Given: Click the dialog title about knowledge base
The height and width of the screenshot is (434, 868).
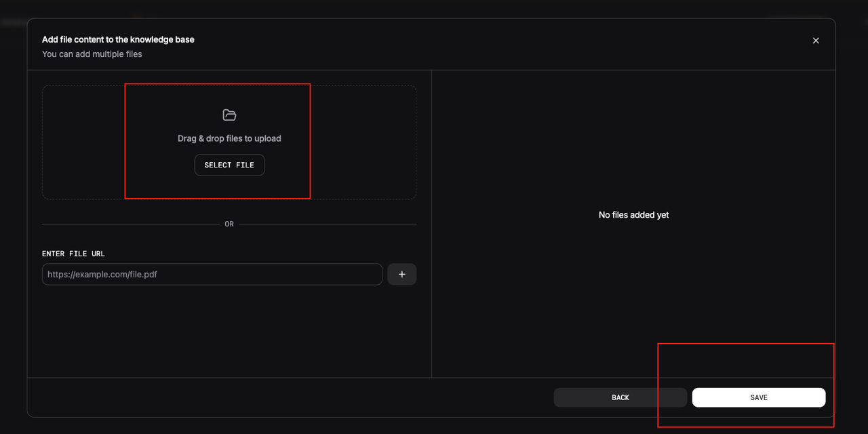Looking at the screenshot, I should point(118,39).
